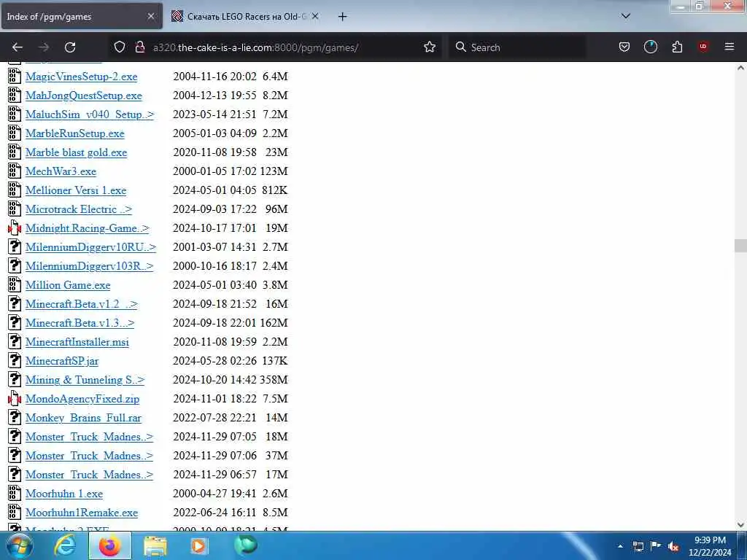Click compressed archive icon beside MondoAgencyFixed.zip
Screen dimensions: 747x560
15,399
